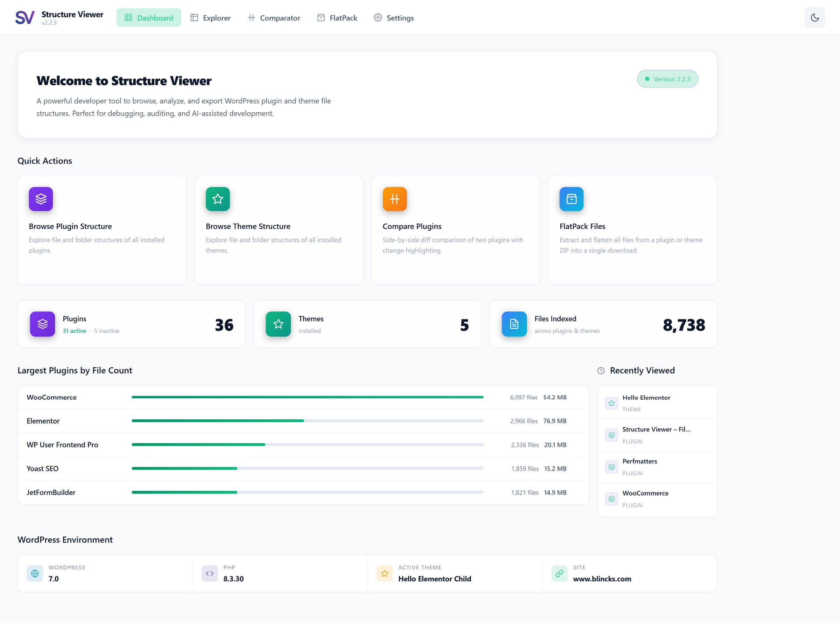Click the Version 2.2.3 badge
Viewport: 840px width, 623px height.
pyautogui.click(x=667, y=79)
